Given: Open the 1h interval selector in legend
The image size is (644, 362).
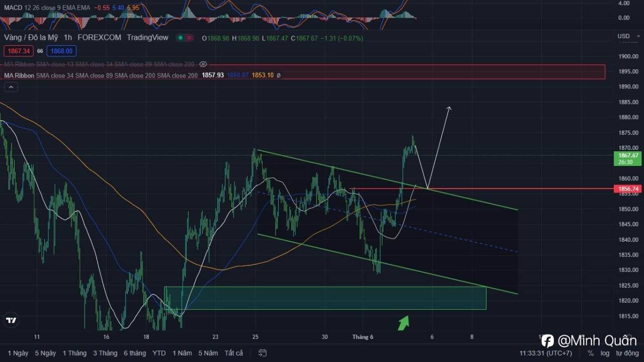Looking at the screenshot, I should pos(68,38).
